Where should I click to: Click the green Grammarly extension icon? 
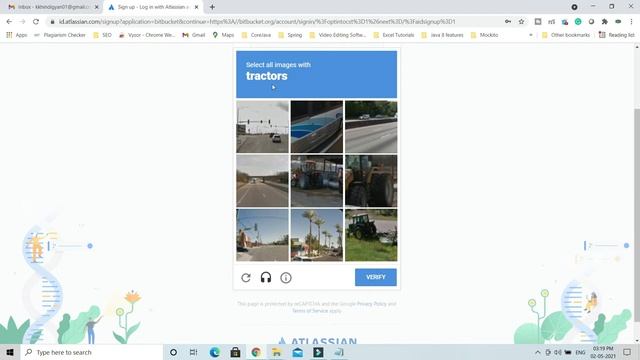[578, 22]
